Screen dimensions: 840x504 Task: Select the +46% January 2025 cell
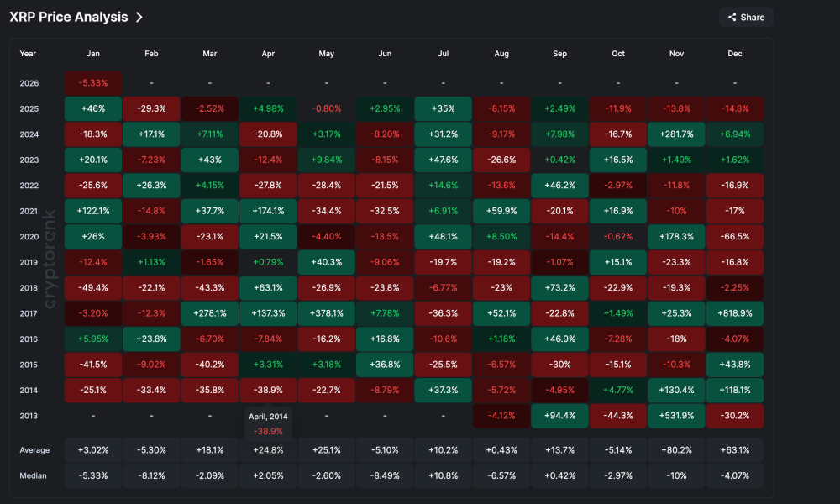[x=92, y=108]
